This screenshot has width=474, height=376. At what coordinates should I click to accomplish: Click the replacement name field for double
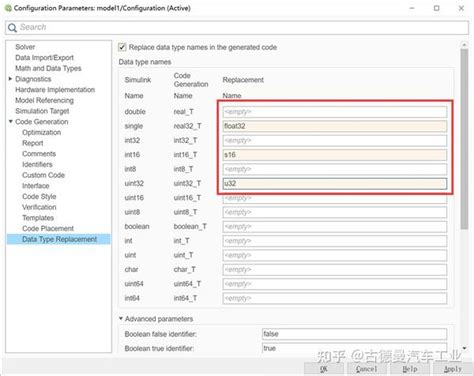(x=335, y=112)
